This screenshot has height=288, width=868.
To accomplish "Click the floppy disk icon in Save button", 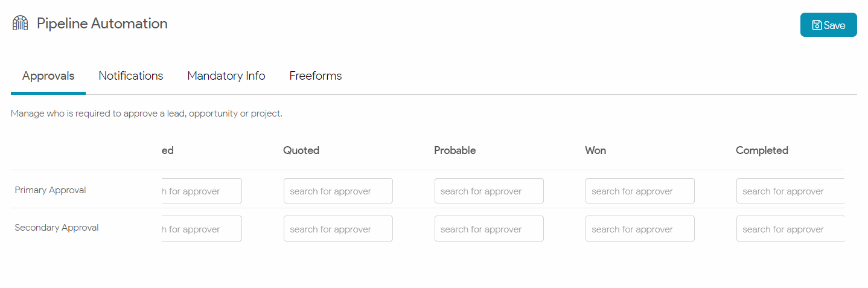I will pyautogui.click(x=817, y=25).
